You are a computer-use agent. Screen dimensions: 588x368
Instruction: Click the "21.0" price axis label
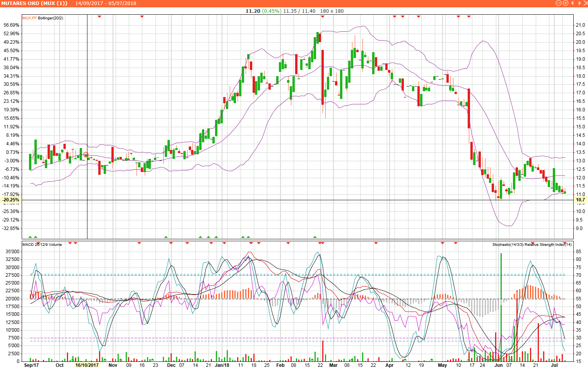(580, 25)
